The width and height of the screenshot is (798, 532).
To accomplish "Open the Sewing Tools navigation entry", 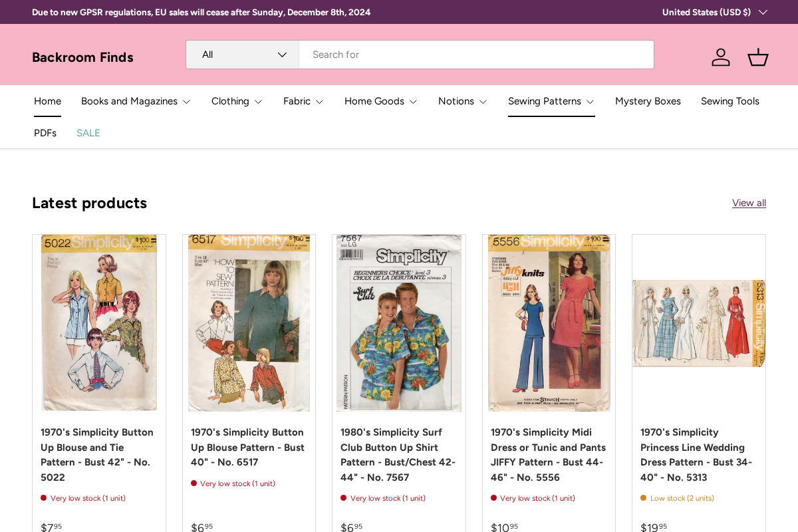I will 730,101.
